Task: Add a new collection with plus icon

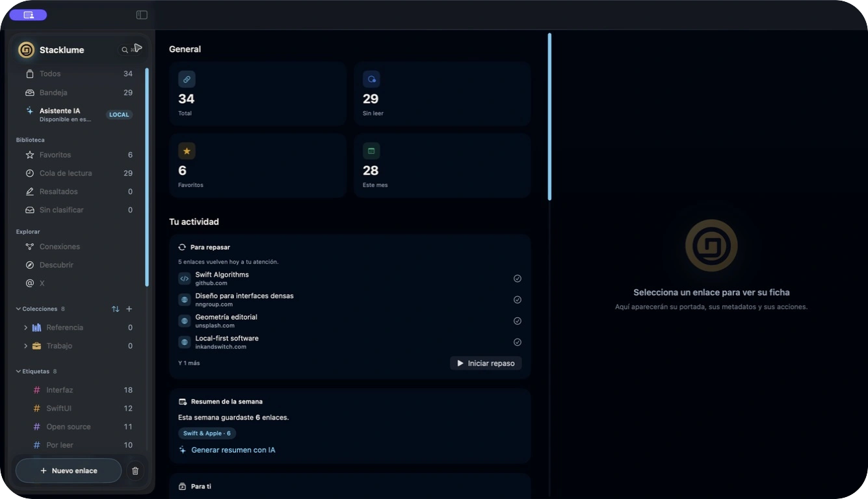Action: (129, 309)
